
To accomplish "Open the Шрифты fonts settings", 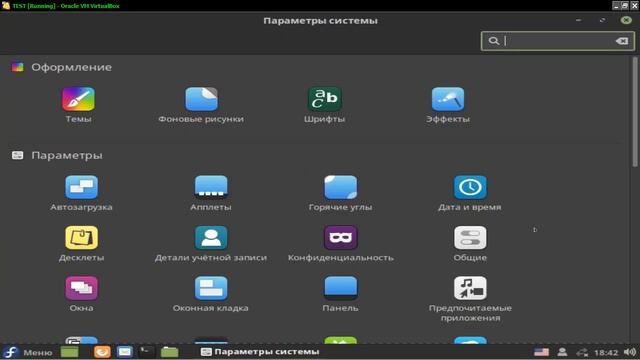I will click(x=324, y=99).
